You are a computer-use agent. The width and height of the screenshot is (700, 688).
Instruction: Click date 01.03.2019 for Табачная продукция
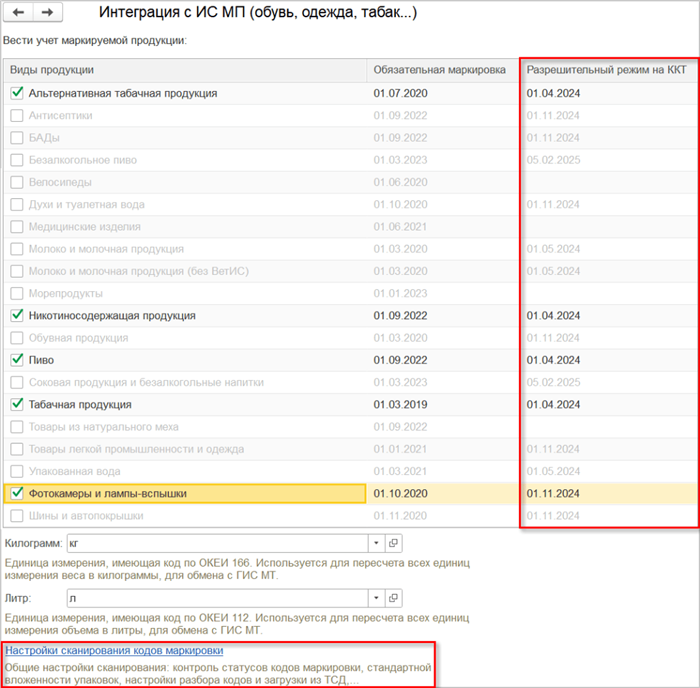coord(400,404)
